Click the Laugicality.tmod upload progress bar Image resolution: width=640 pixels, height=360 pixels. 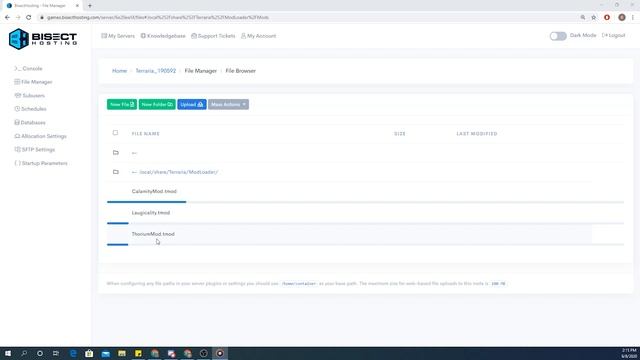365,223
